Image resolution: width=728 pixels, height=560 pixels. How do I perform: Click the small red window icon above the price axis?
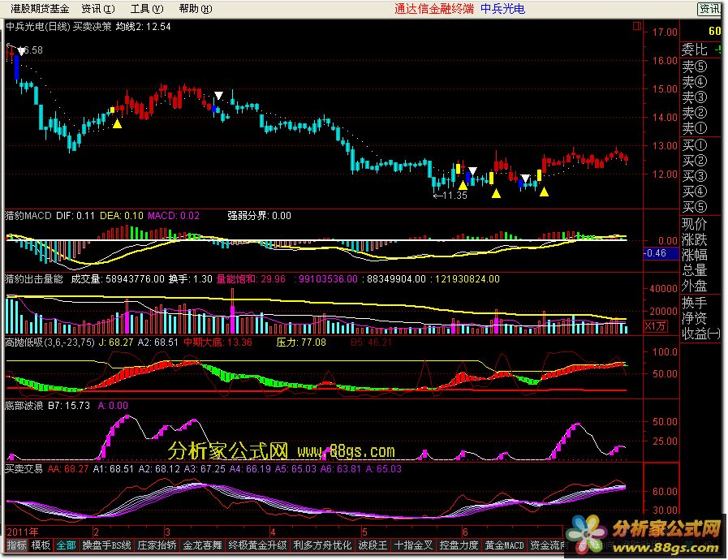click(637, 26)
